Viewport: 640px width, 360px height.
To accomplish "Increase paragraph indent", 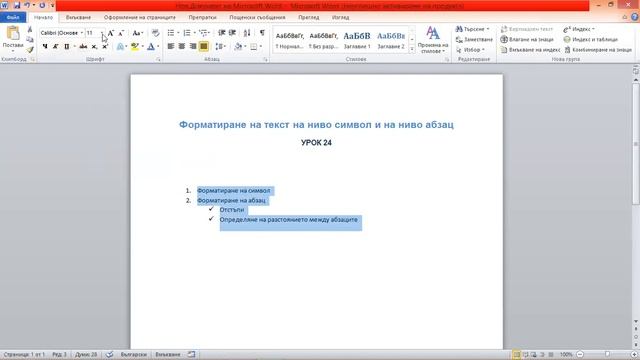I will pyautogui.click(x=232, y=33).
